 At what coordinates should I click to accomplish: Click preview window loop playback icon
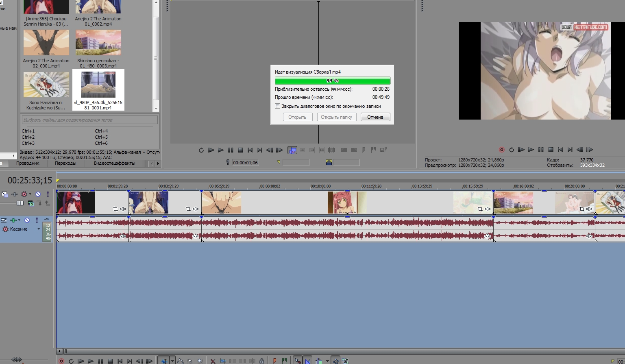point(512,150)
